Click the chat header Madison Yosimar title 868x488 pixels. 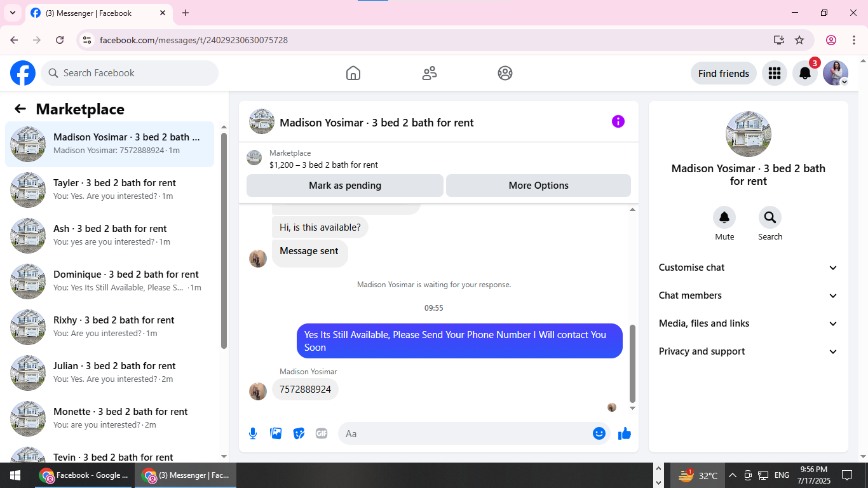[x=377, y=123]
